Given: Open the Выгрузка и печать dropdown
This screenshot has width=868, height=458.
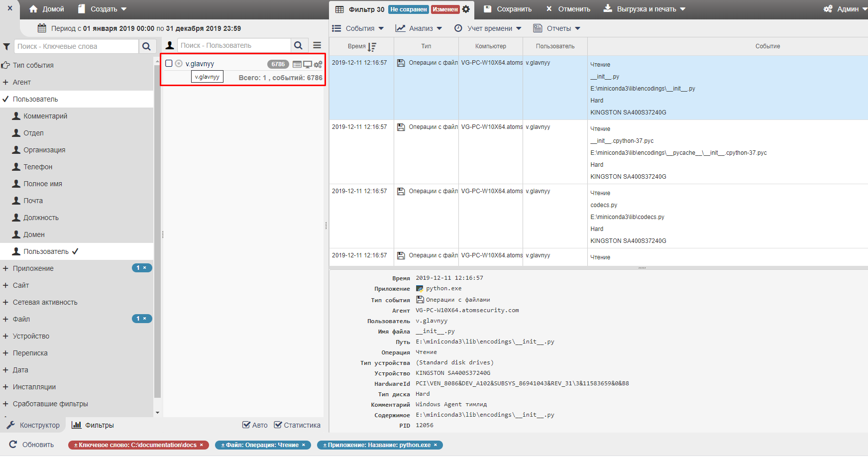Looking at the screenshot, I should click(645, 9).
